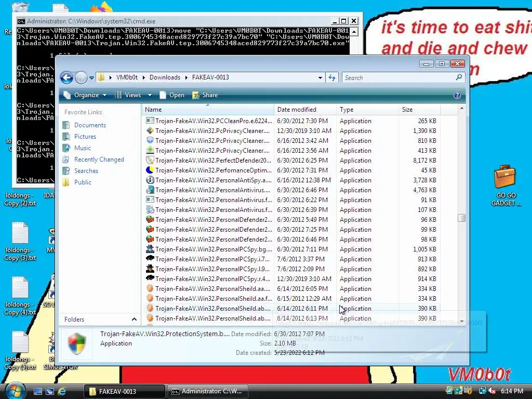Select the PersonalPCSpy.bg file icon

[150, 249]
